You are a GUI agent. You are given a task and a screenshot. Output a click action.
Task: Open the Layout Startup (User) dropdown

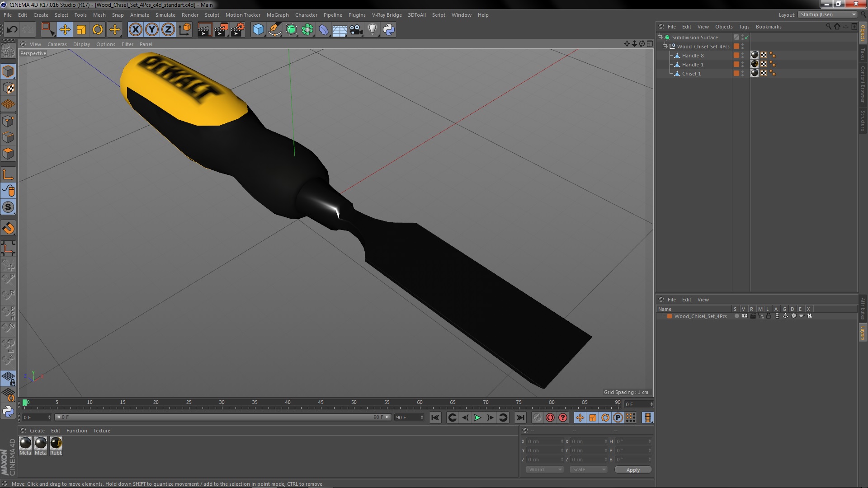coord(828,14)
